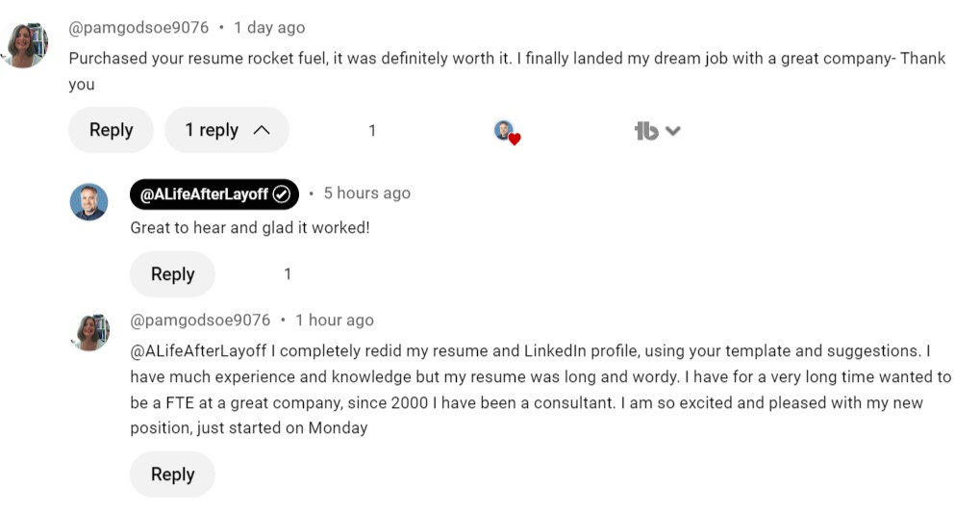Reply to the comment about starting Monday

(x=172, y=474)
